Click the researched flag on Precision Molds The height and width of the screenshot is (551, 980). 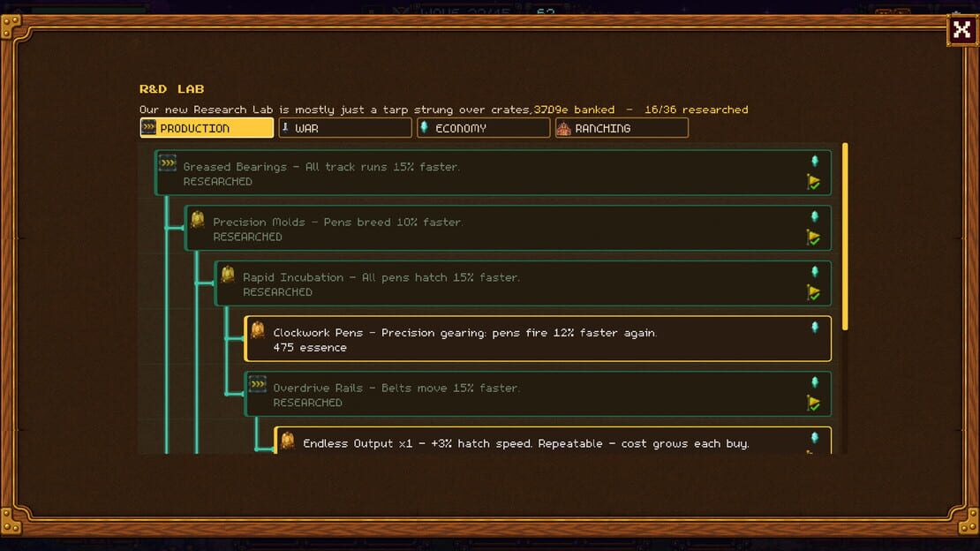813,238
